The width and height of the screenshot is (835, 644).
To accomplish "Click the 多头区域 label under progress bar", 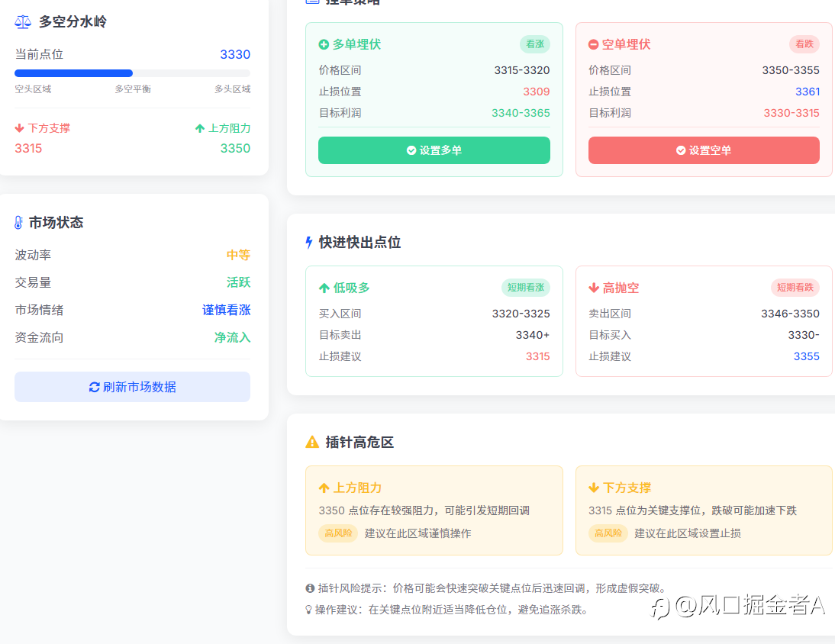I will tap(232, 89).
